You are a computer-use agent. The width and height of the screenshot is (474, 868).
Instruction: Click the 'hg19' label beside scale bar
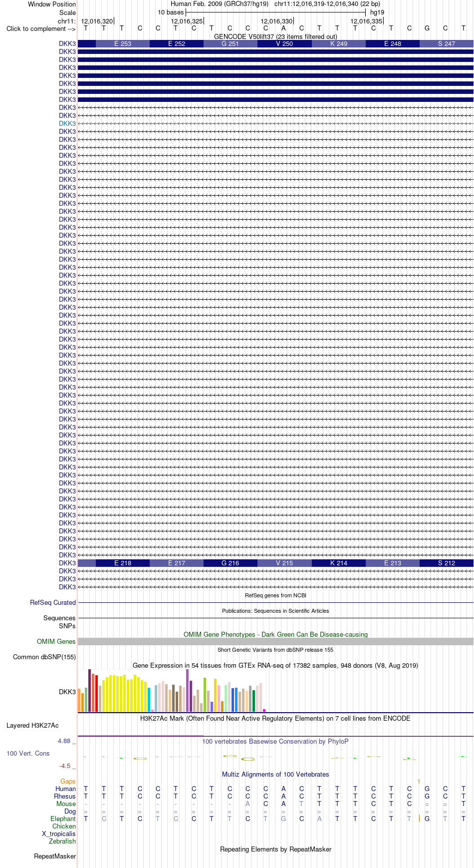377,12
